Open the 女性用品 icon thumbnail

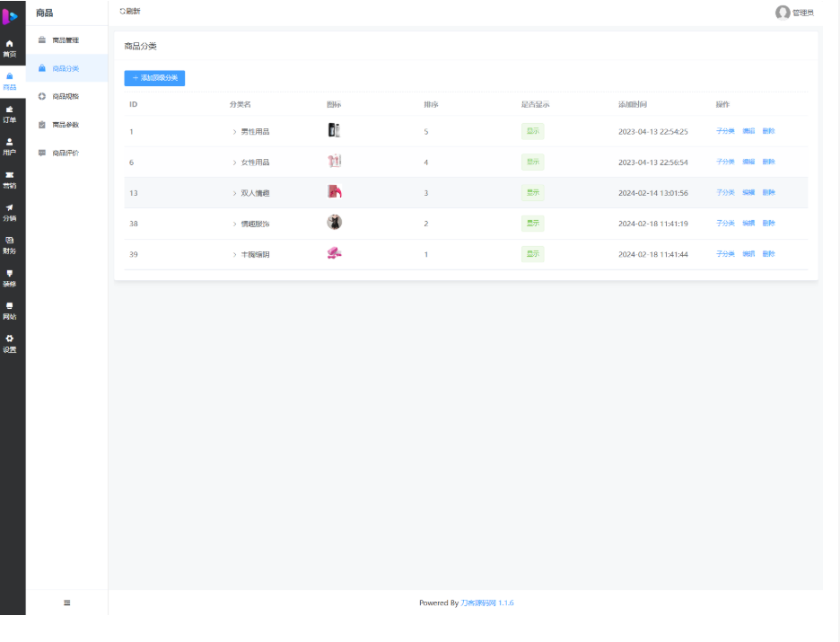pos(334,161)
